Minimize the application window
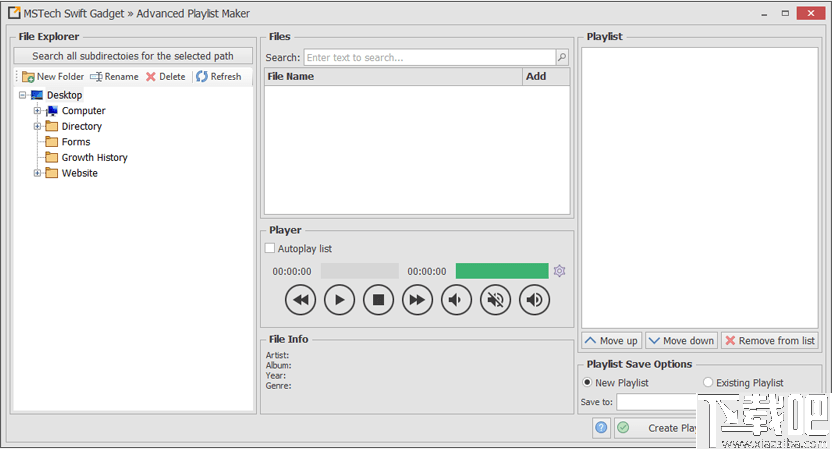The width and height of the screenshot is (832, 449). click(764, 13)
